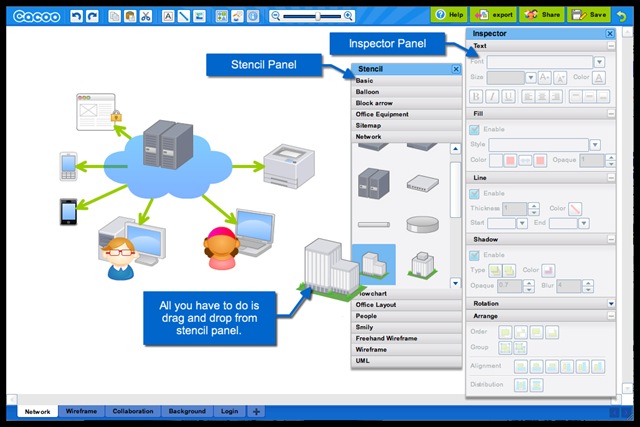
Task: Switch to the Wireframe sheet tab
Action: click(x=81, y=411)
